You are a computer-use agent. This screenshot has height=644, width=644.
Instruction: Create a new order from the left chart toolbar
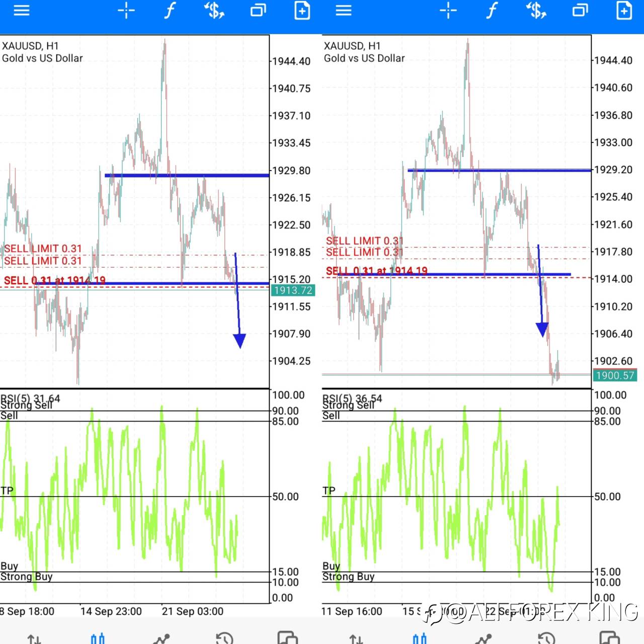tap(302, 11)
